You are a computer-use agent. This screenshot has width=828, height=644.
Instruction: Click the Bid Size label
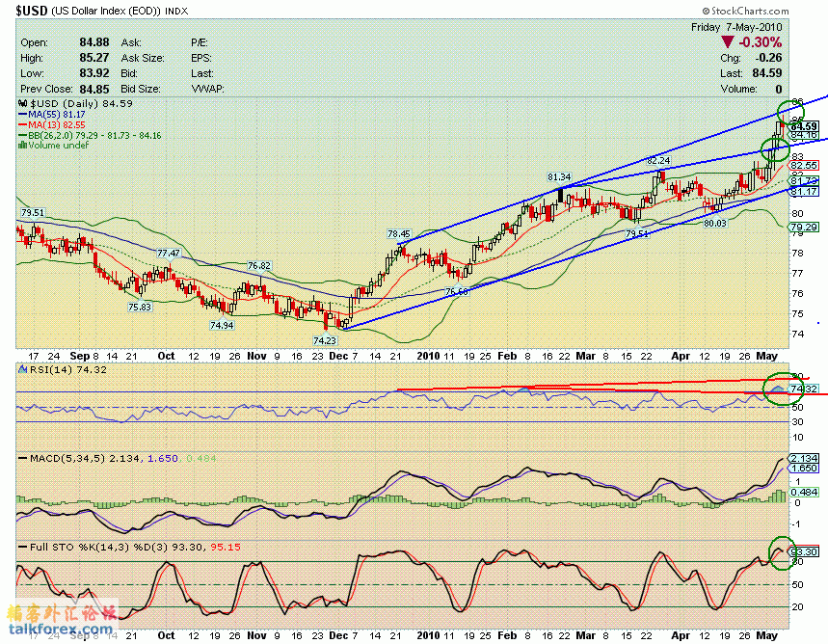click(x=141, y=89)
